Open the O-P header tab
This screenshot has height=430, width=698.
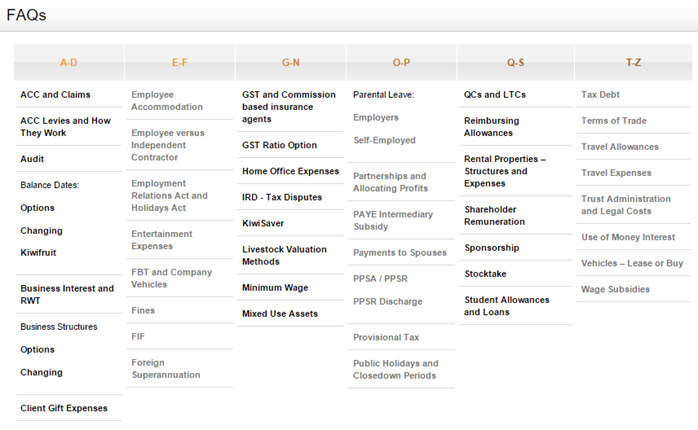click(x=401, y=62)
